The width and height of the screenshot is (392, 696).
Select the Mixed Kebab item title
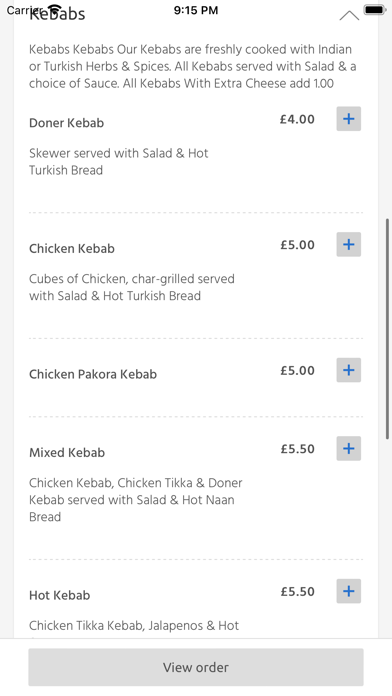tap(67, 452)
